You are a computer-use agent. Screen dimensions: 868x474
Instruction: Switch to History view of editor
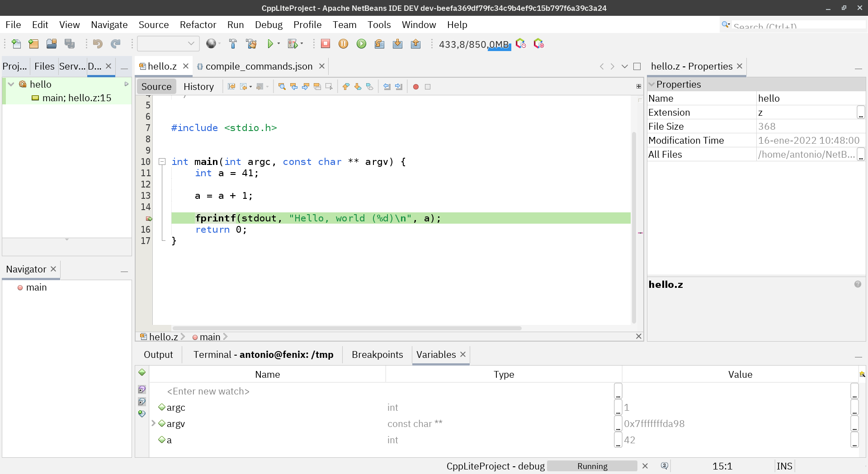pyautogui.click(x=198, y=87)
